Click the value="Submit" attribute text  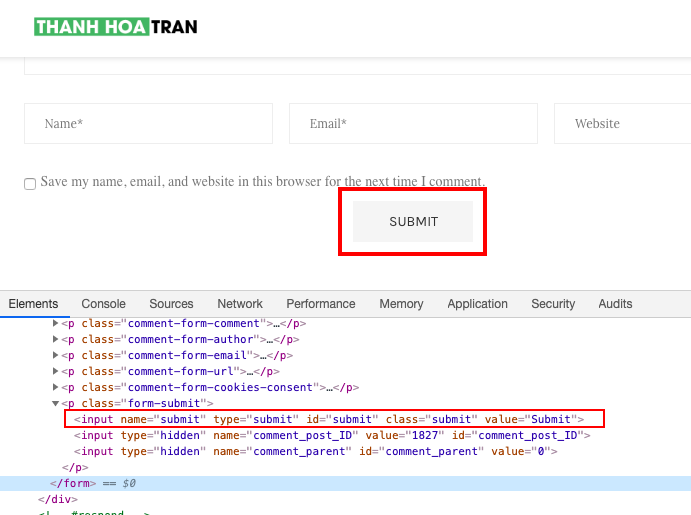[531, 419]
